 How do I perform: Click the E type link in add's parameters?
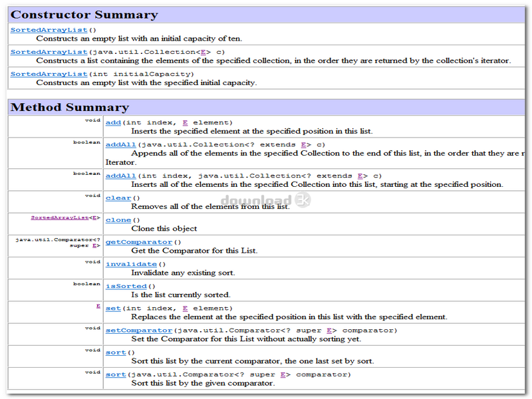click(185, 122)
